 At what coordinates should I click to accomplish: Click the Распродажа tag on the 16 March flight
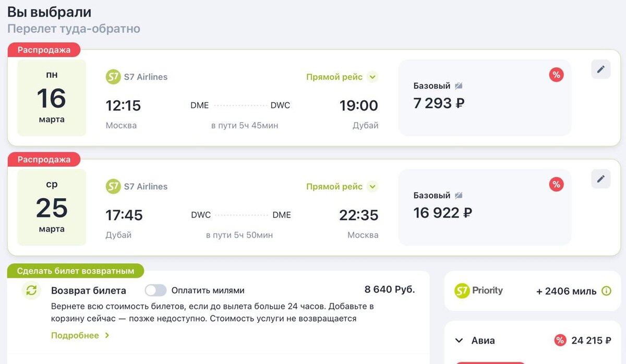pyautogui.click(x=44, y=50)
